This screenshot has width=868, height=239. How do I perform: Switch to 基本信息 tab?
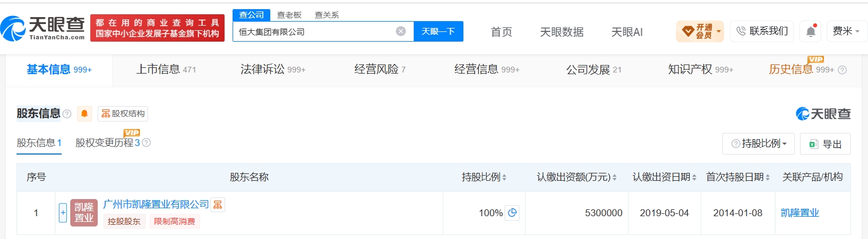click(59, 70)
